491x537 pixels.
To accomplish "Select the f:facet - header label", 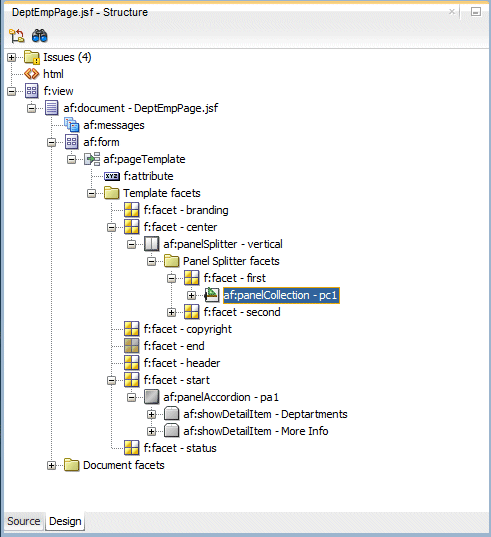I will (x=182, y=363).
